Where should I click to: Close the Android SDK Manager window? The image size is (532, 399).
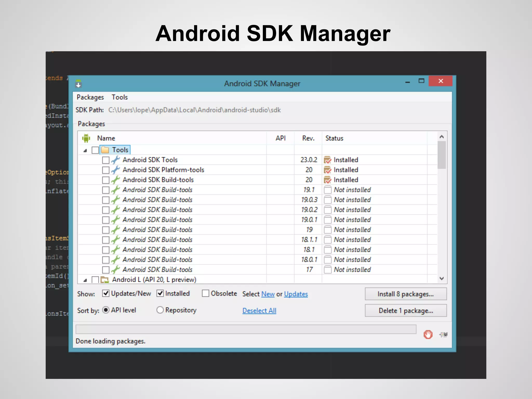click(x=441, y=81)
